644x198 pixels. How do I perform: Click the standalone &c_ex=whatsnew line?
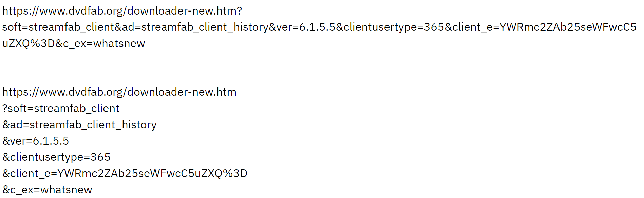tap(47, 190)
